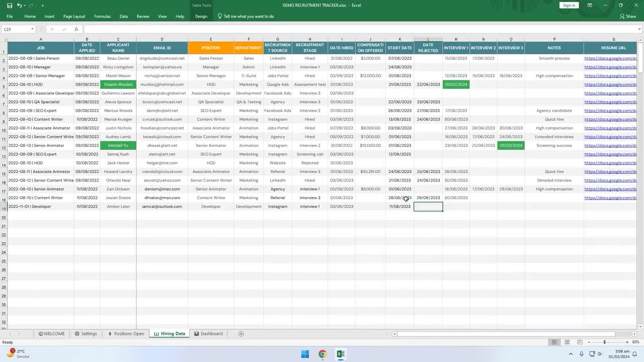
Task: Open the Page Layout tab
Action: [74, 17]
